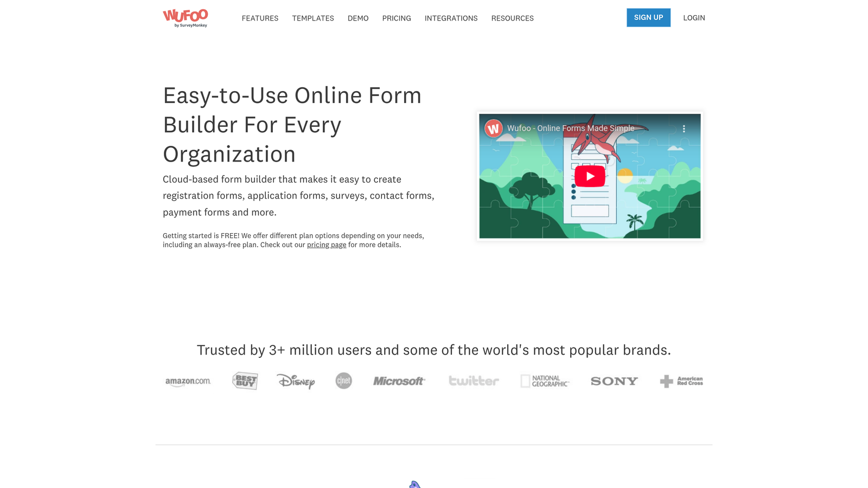Select the American Red Cross logo

(x=681, y=381)
